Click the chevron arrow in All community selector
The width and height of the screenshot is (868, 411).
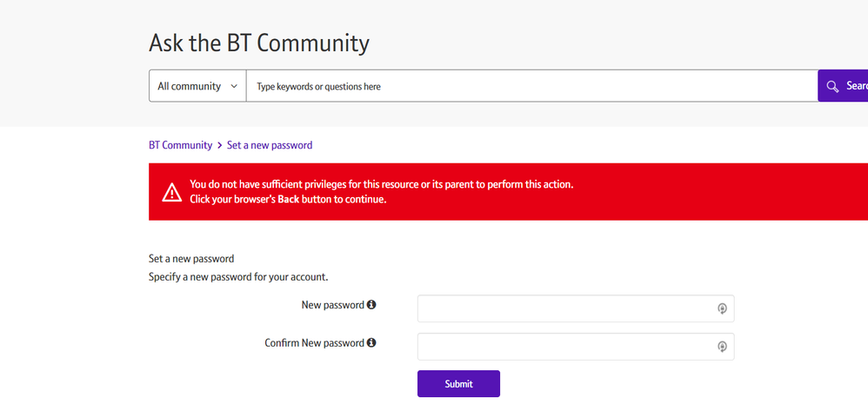(x=233, y=86)
